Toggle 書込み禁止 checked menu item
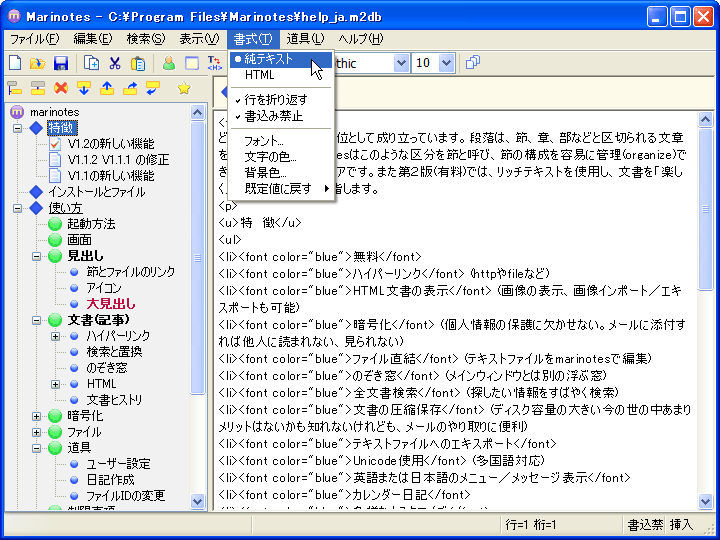This screenshot has width=720, height=540. 281,116
